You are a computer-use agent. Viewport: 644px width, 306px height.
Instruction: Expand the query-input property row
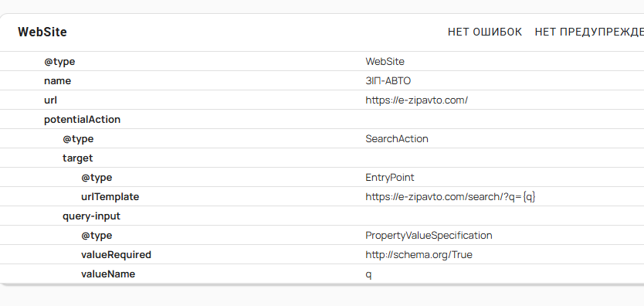[x=322, y=216]
